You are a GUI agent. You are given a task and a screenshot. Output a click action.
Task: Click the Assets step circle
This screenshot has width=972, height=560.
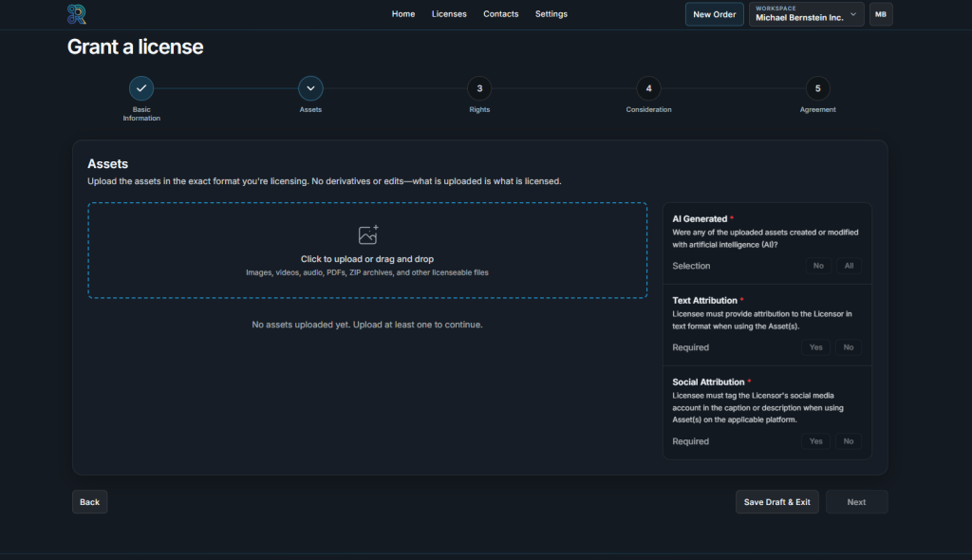pos(310,88)
